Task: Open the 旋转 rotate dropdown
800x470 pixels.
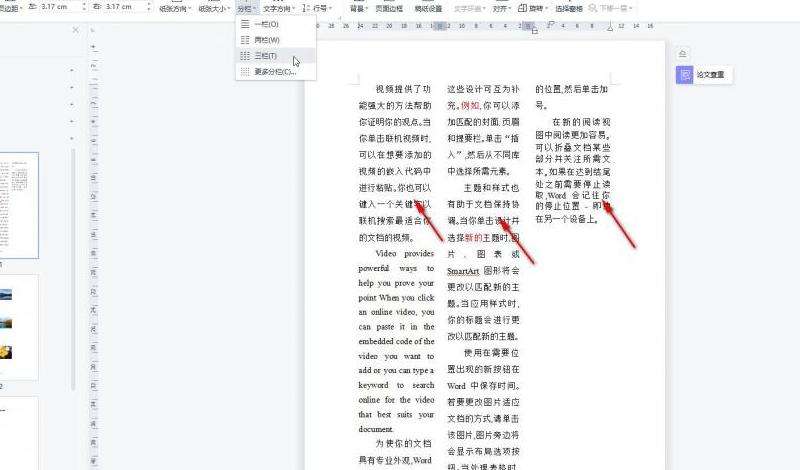Action: [533, 8]
